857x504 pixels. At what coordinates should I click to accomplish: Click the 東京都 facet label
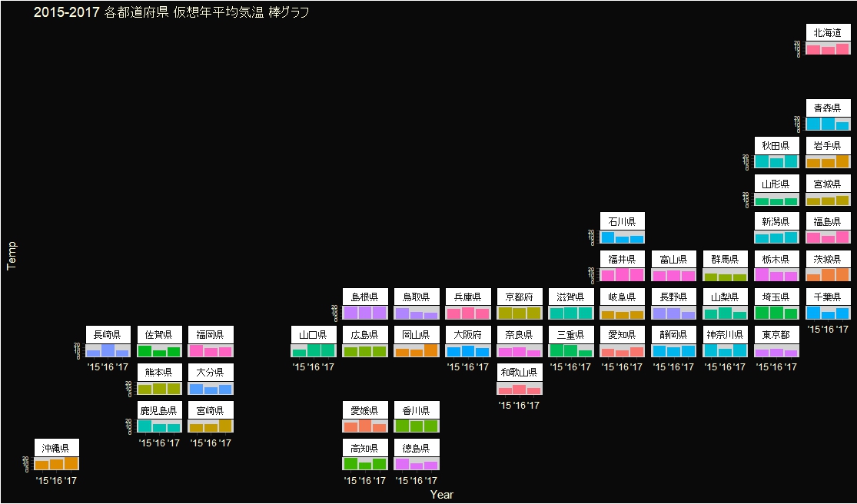point(776,335)
